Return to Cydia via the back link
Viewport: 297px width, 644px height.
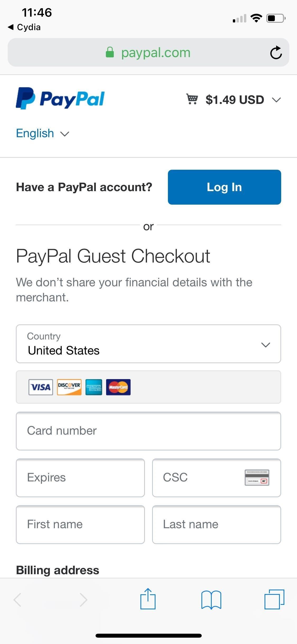click(24, 27)
